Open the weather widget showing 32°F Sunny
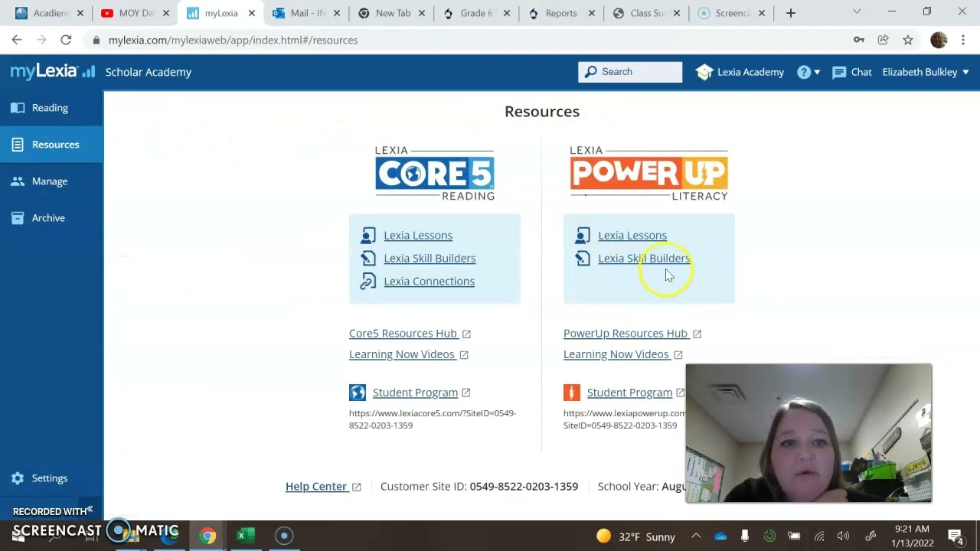980x551 pixels. 636,536
